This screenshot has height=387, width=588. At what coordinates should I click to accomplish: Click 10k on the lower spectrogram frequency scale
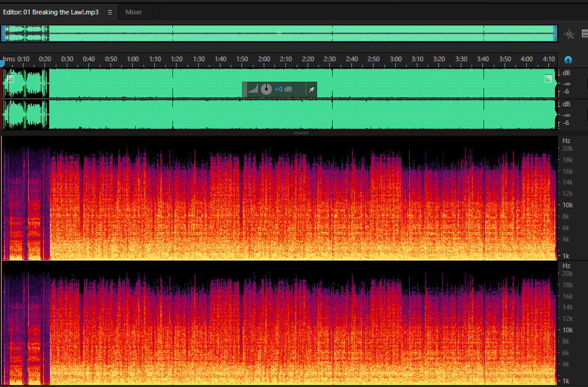pos(568,330)
